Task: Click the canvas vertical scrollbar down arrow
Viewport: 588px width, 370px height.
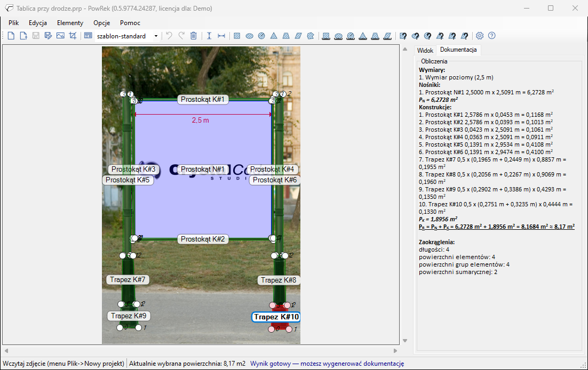Action: tap(405, 341)
